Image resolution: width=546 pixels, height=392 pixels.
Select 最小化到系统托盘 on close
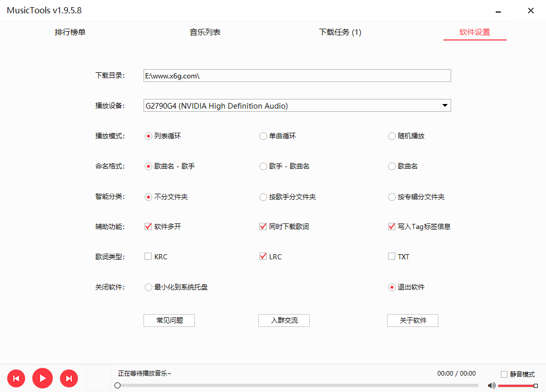point(148,287)
